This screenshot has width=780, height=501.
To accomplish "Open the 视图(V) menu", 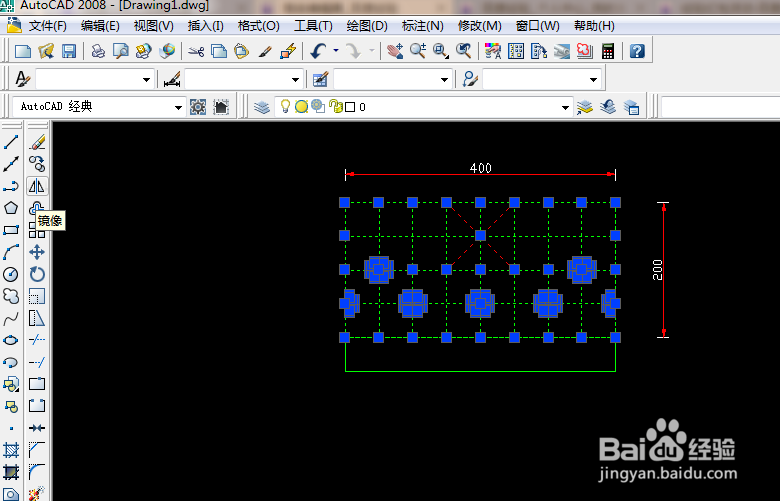I will [x=154, y=26].
